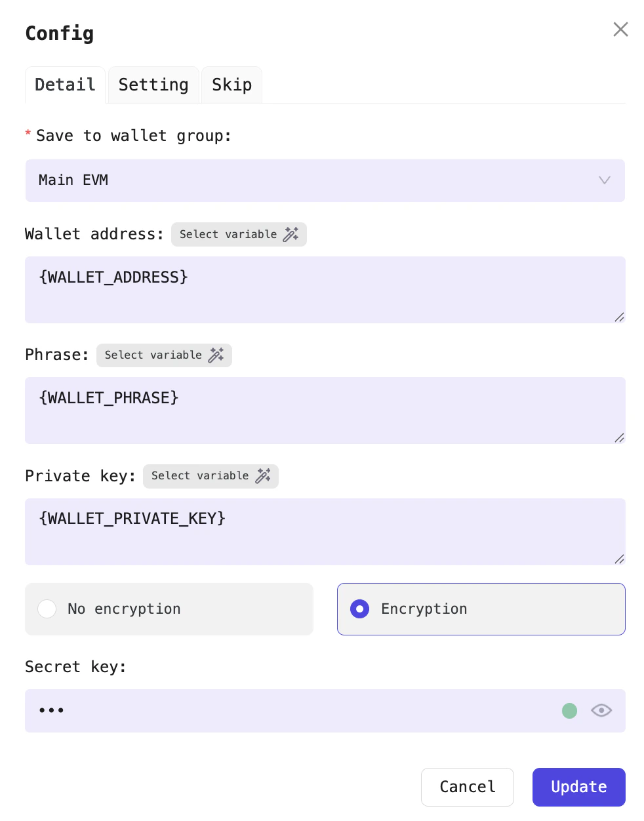Click the magic wand icon beside Private key

(263, 476)
